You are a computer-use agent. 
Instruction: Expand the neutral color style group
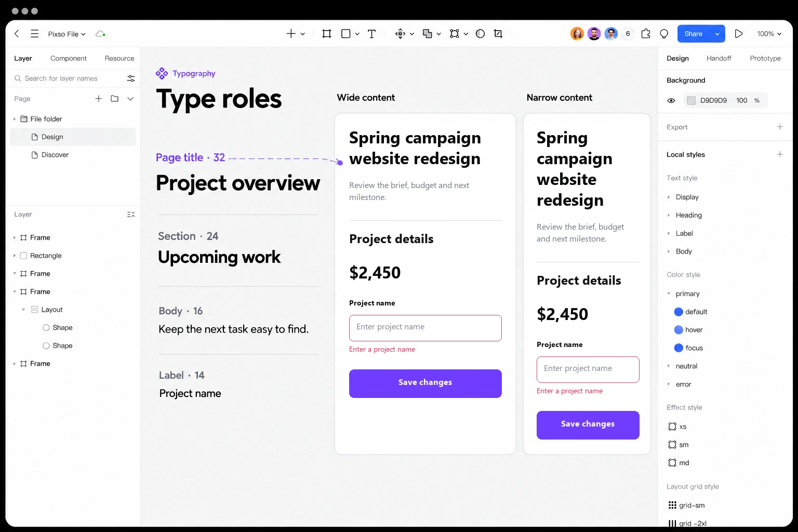(669, 366)
